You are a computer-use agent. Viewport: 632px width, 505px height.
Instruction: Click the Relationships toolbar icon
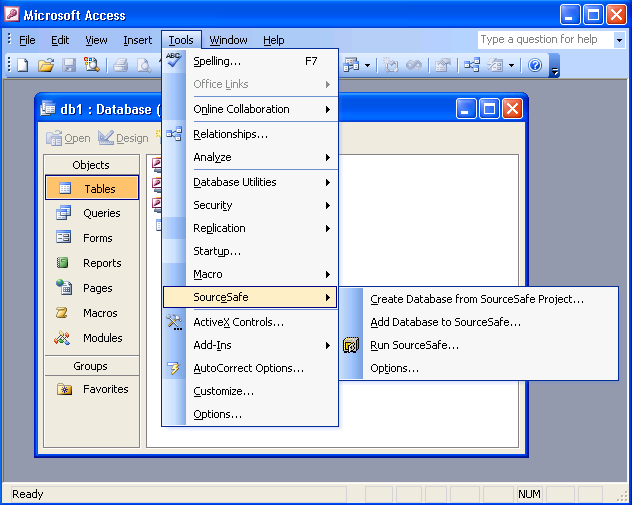tap(472, 65)
